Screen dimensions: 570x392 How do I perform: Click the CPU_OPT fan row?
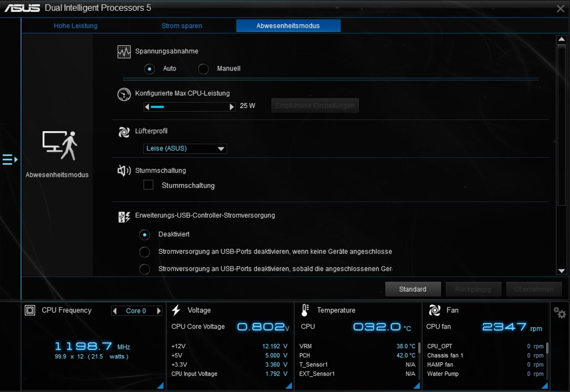point(485,346)
